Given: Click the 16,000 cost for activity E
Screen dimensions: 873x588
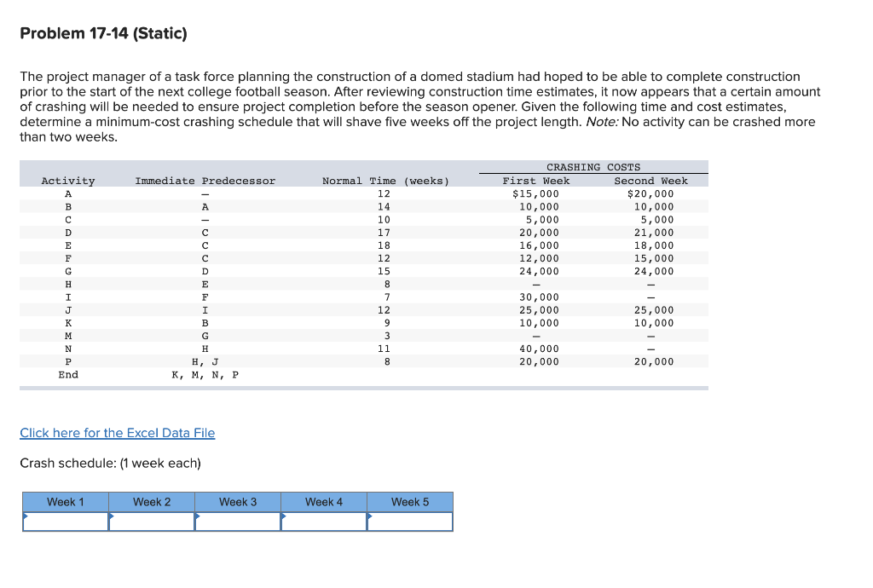Looking at the screenshot, I should [x=539, y=245].
